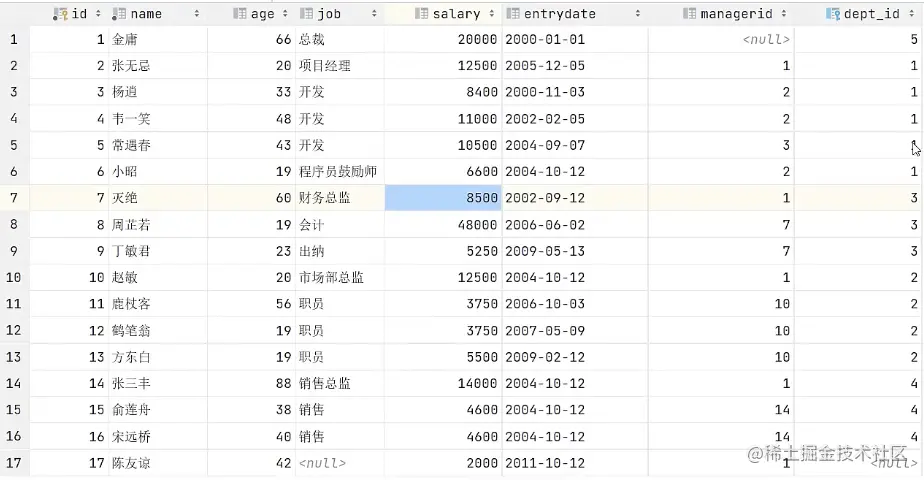
Task: Sort by the entrydate column arrows
Action: [638, 14]
